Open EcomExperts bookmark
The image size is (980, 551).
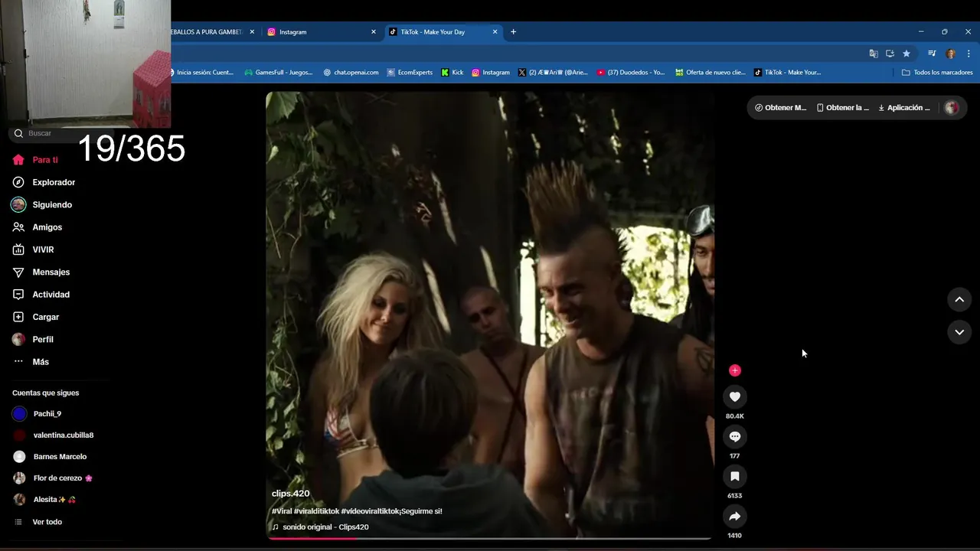(x=410, y=73)
